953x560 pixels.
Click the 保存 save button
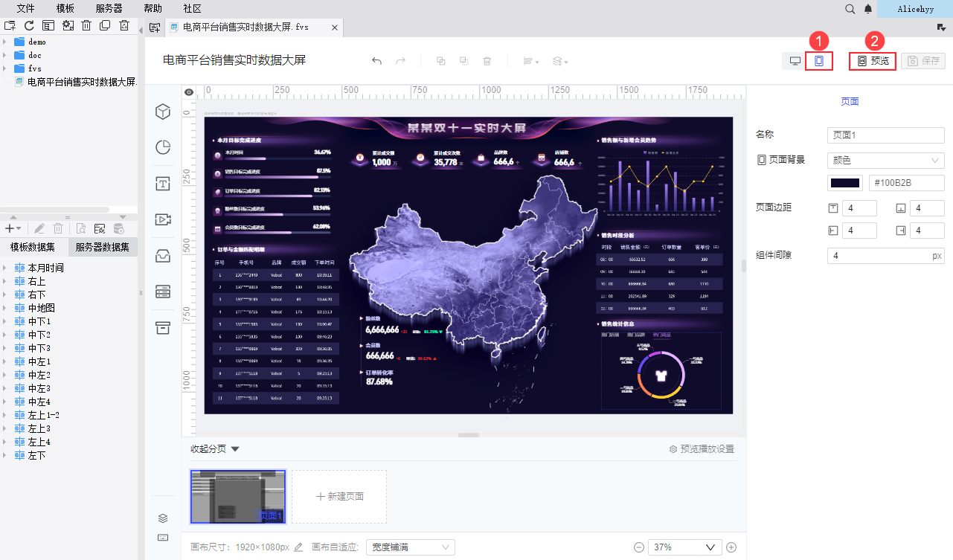(923, 61)
